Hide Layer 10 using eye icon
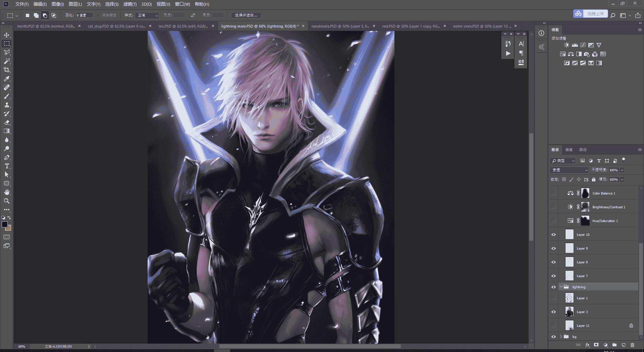Viewport: 644px width, 352px height. coord(553,234)
